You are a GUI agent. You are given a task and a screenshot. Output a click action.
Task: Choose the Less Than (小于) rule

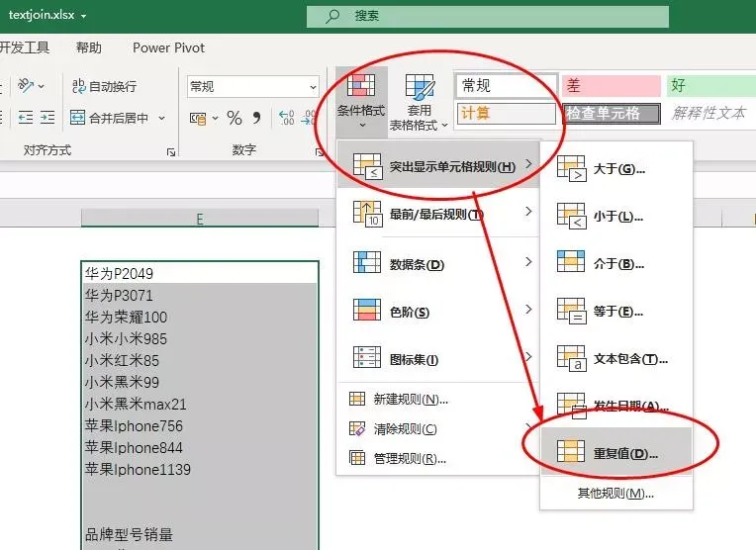tap(616, 217)
